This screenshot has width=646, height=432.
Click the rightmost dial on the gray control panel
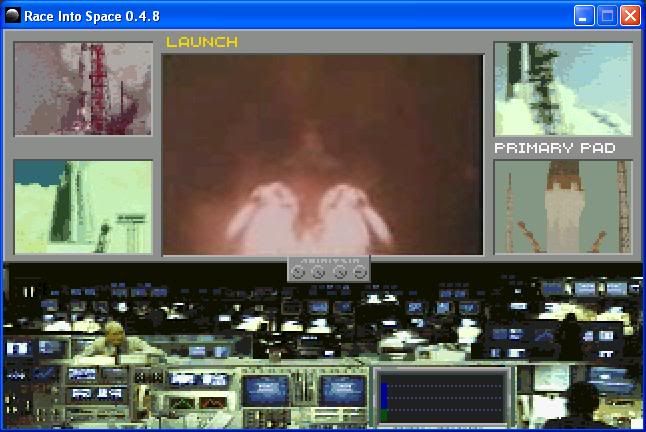[x=360, y=272]
